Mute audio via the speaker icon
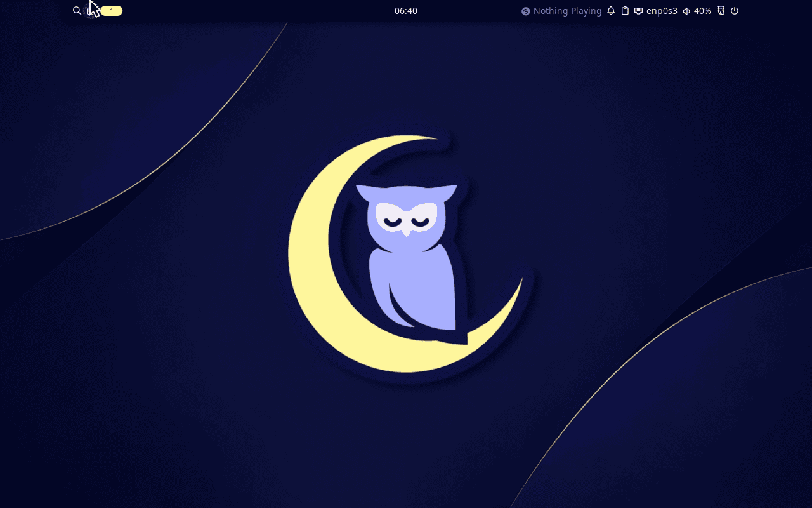The width and height of the screenshot is (812, 508). pyautogui.click(x=686, y=11)
